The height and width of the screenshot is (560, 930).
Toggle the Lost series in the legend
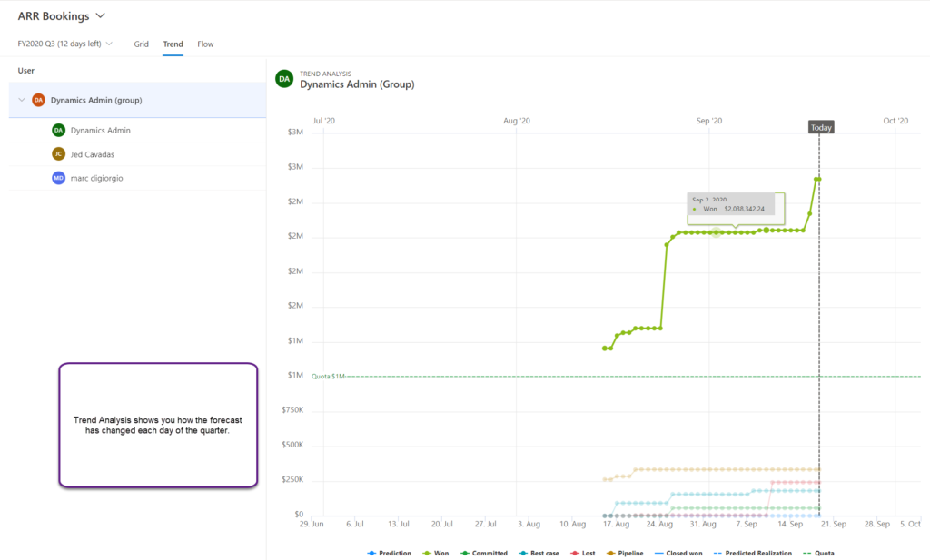(582, 553)
